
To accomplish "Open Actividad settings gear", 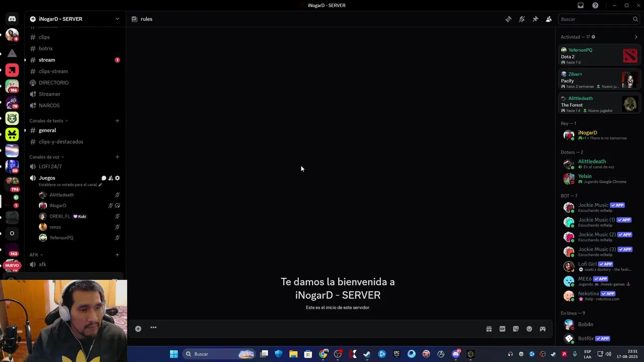I will tap(593, 37).
